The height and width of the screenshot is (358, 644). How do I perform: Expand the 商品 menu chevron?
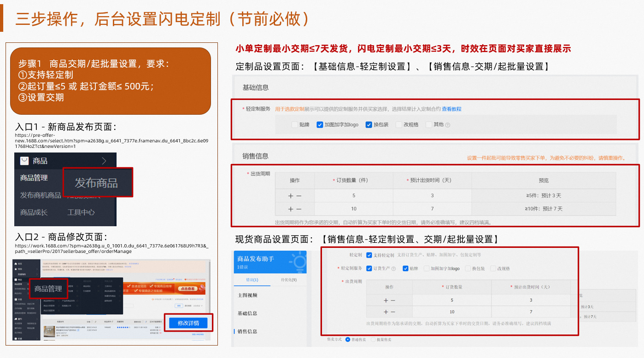(104, 160)
